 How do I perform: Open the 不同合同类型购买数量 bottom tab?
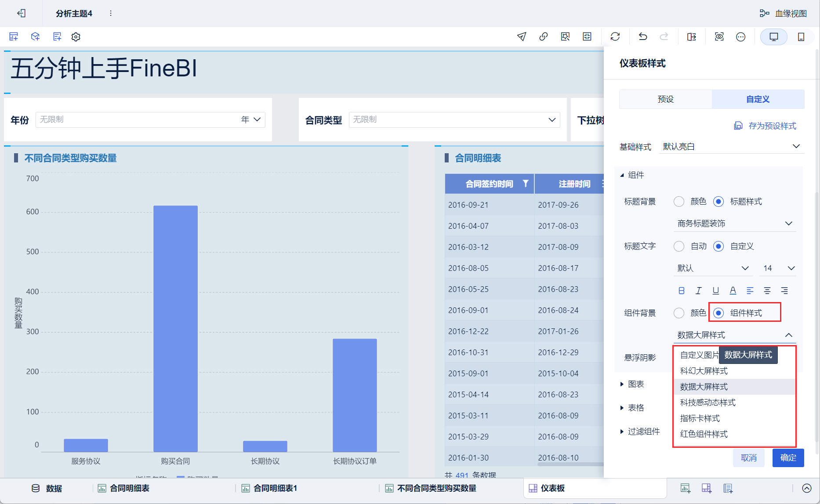pos(431,488)
